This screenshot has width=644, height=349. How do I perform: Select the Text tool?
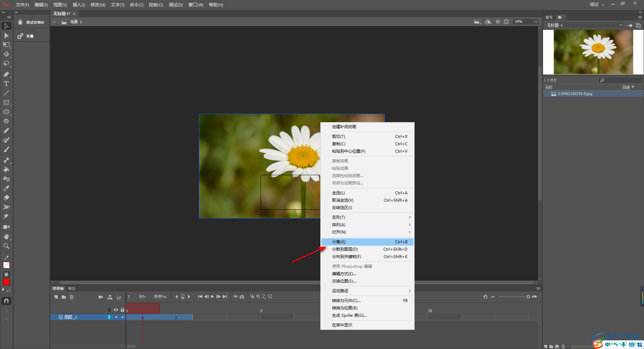click(x=6, y=84)
